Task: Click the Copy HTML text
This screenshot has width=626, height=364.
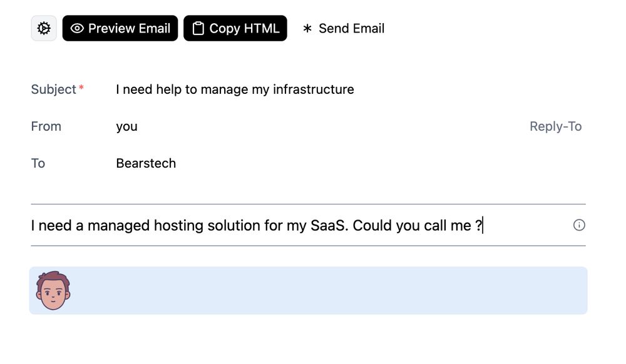Action: click(x=244, y=28)
